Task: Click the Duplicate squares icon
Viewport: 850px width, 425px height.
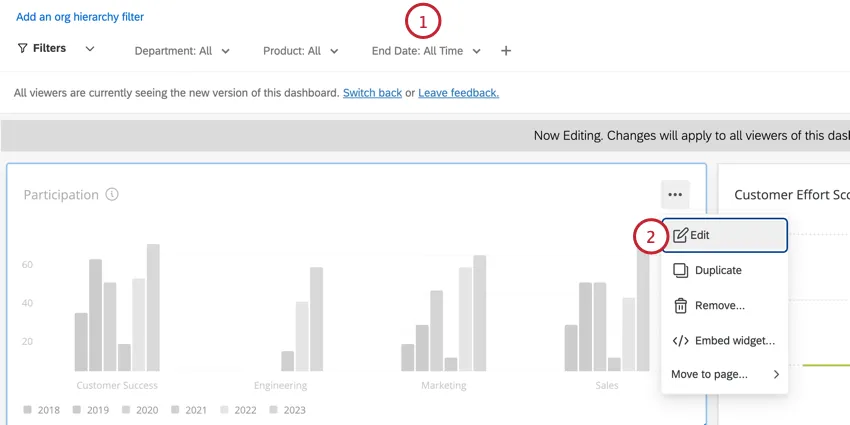Action: [x=680, y=270]
